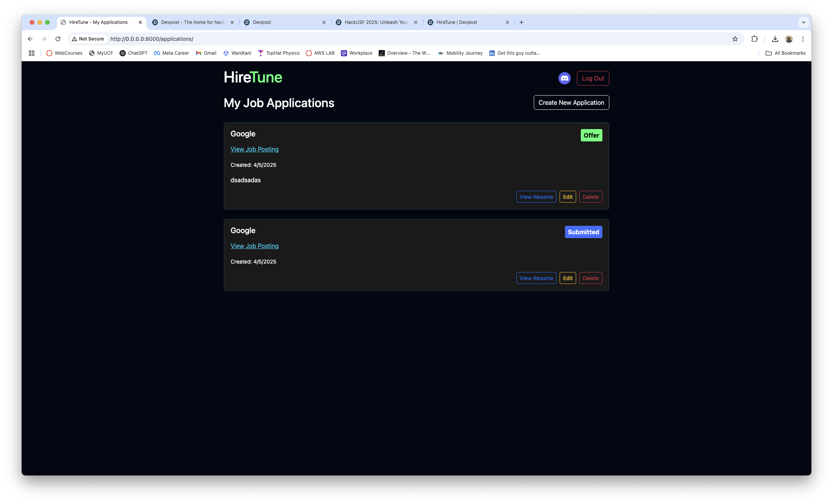Expand the tab search dropdown arrow
Screen dimensions: 833x504
[803, 22]
